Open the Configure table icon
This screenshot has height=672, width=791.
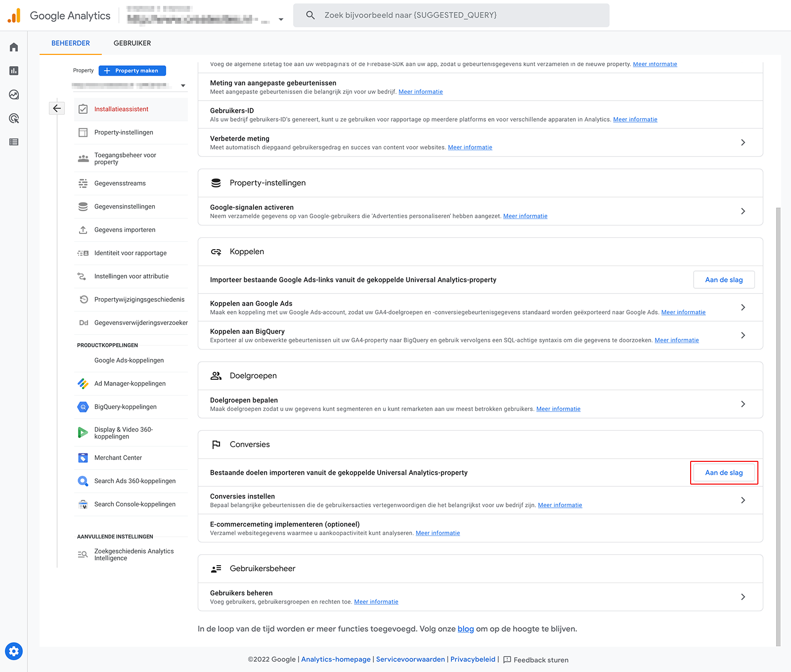[x=14, y=142]
